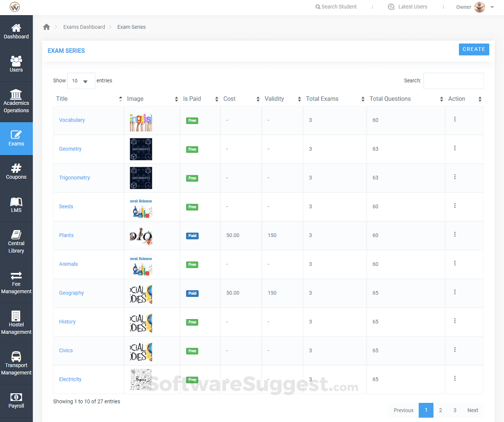Image resolution: width=504 pixels, height=422 pixels.
Task: Open Search Student in the top bar
Action: (x=336, y=7)
